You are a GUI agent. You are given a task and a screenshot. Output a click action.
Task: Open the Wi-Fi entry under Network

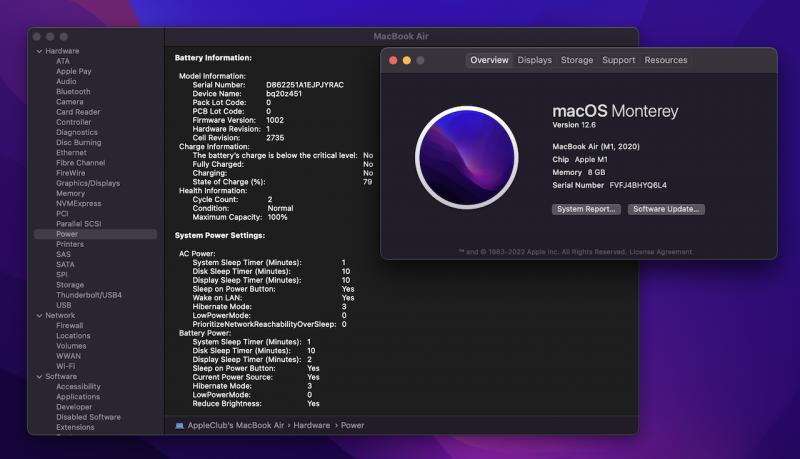(66, 366)
